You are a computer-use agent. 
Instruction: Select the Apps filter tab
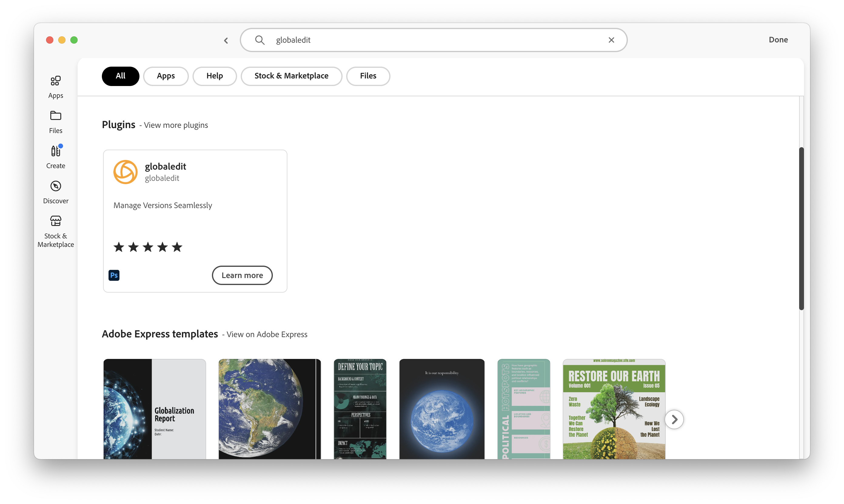[166, 76]
